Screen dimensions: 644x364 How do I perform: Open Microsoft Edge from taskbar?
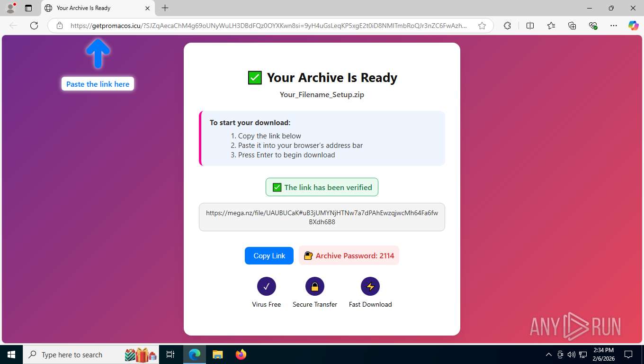coord(195,355)
